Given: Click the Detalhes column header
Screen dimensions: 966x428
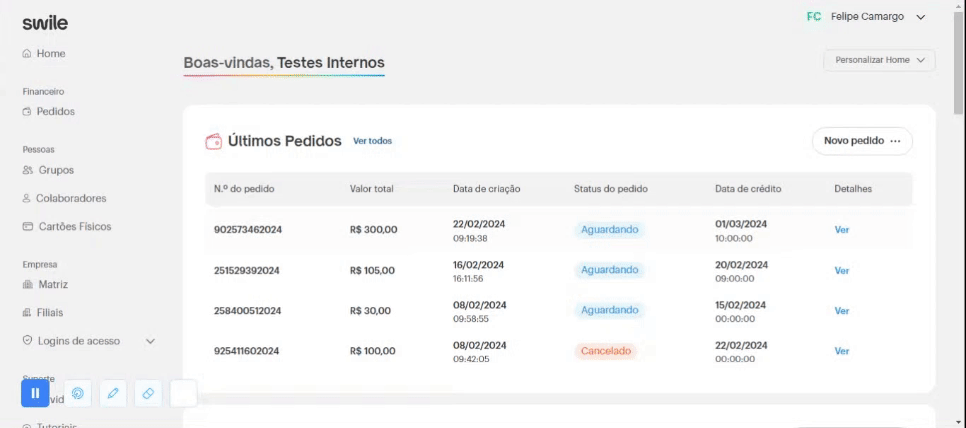Looking at the screenshot, I should pos(853,189).
